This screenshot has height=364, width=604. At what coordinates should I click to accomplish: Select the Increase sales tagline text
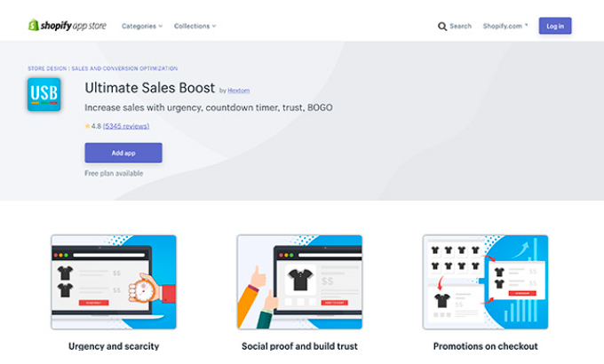click(x=209, y=107)
